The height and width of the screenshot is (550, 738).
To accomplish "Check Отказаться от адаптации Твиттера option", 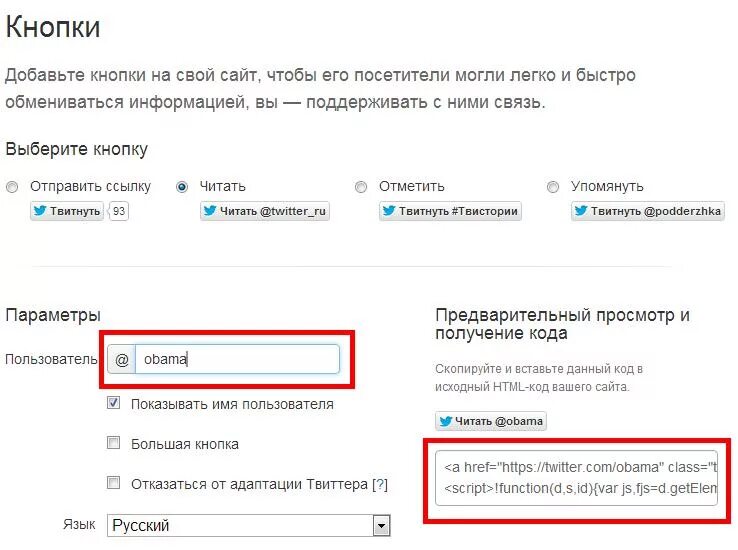I will click(113, 483).
